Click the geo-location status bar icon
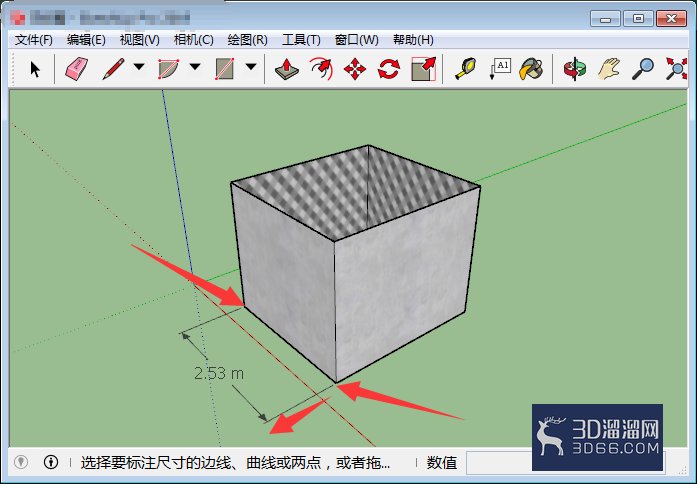This screenshot has height=484, width=697. coord(21,462)
